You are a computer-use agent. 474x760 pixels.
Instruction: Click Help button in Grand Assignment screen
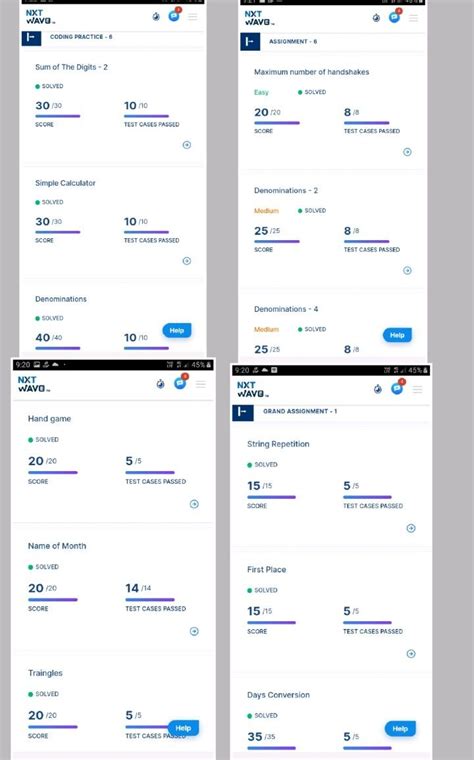coord(400,728)
